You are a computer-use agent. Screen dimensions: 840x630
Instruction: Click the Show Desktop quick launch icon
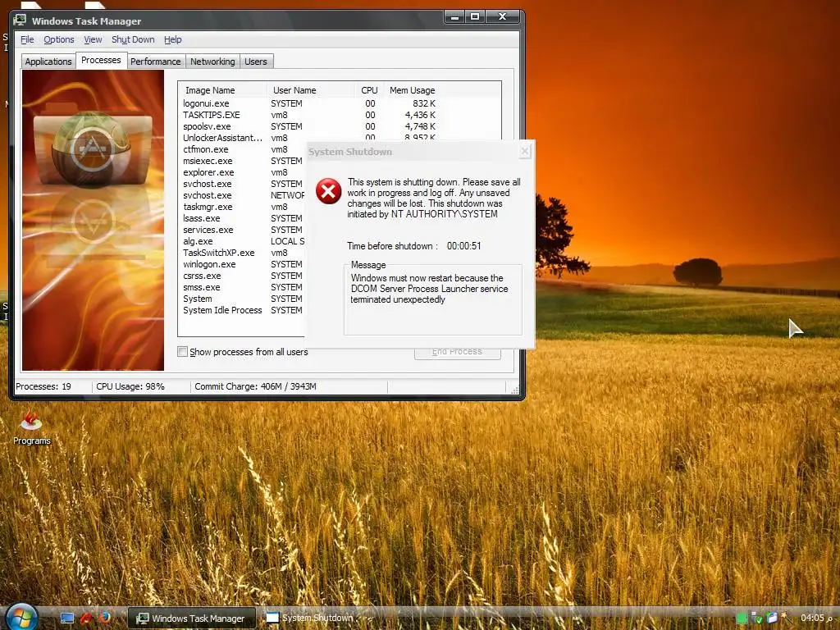[67, 618]
